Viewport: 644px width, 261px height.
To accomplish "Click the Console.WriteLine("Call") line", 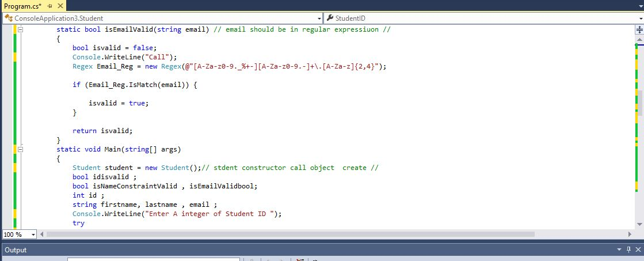I will [x=124, y=57].
